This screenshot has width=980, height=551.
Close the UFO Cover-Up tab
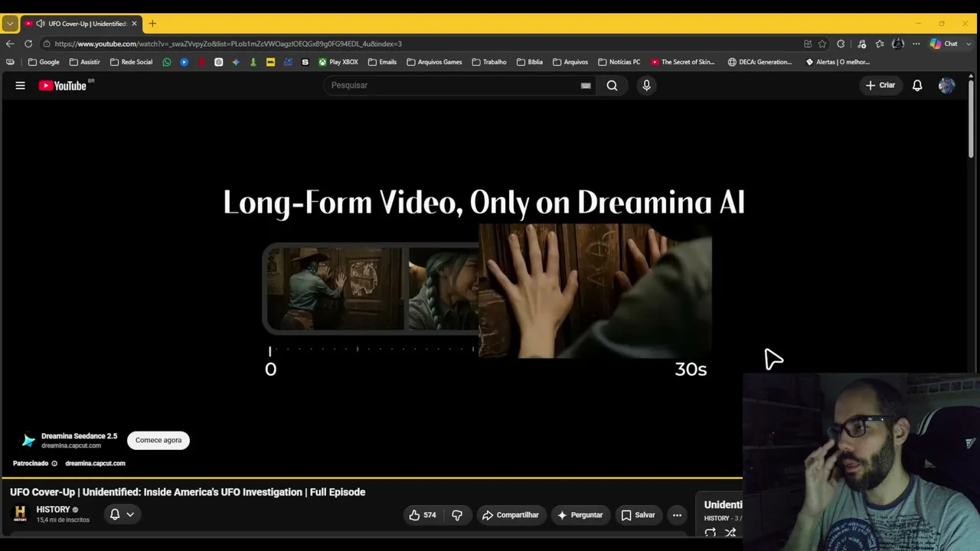(x=134, y=24)
